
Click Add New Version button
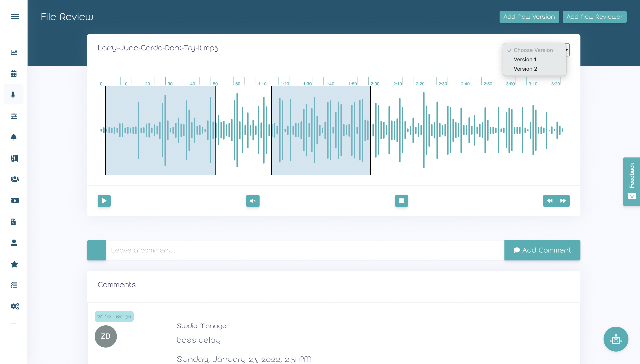coord(529,17)
